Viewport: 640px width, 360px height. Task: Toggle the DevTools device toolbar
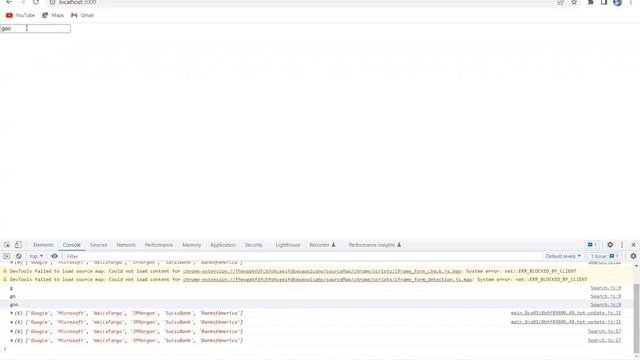18,245
